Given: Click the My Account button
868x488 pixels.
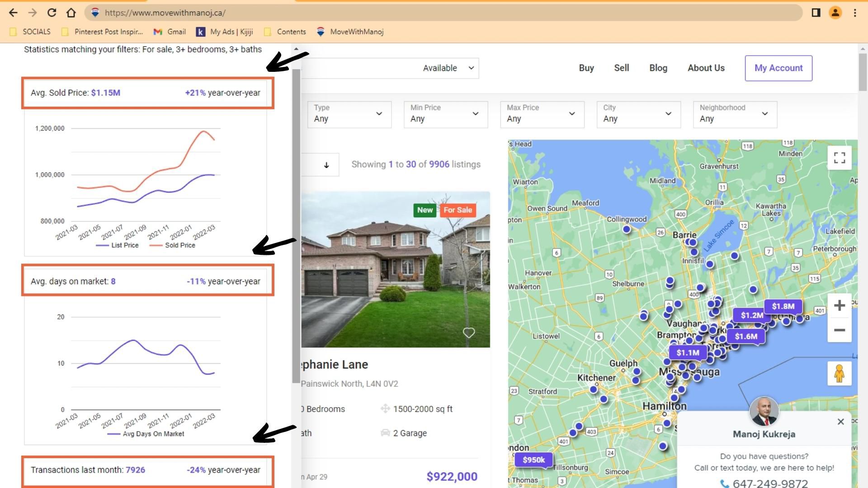Looking at the screenshot, I should pyautogui.click(x=778, y=68).
